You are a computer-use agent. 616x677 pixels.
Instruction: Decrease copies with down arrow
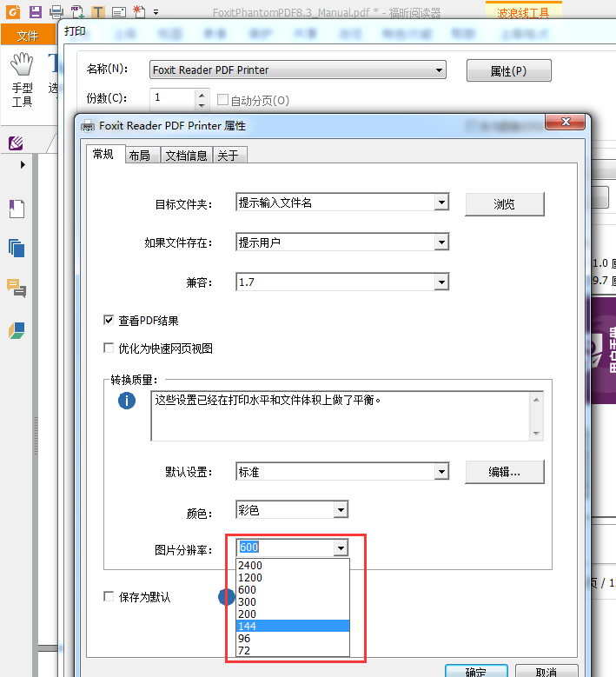point(202,104)
